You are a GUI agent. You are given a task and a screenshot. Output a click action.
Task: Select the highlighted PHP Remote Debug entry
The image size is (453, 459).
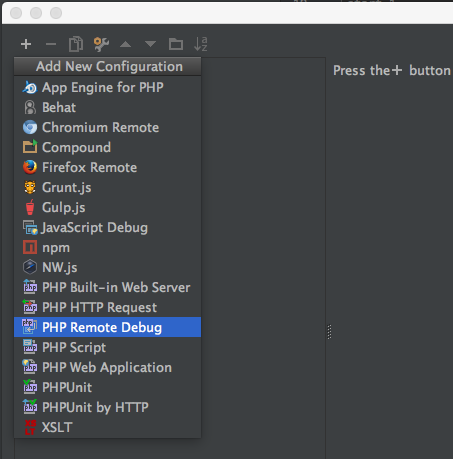[x=107, y=327]
